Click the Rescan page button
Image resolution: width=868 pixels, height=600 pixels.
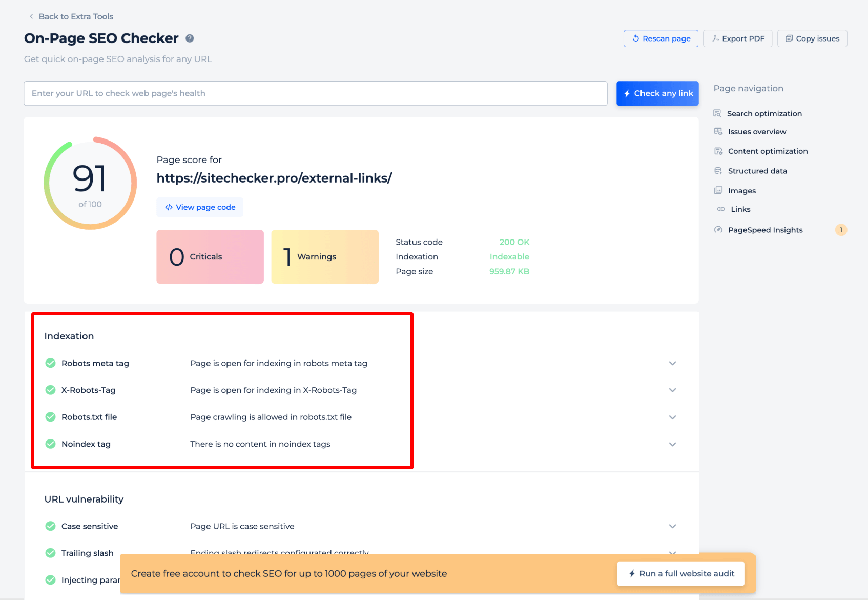coord(660,38)
